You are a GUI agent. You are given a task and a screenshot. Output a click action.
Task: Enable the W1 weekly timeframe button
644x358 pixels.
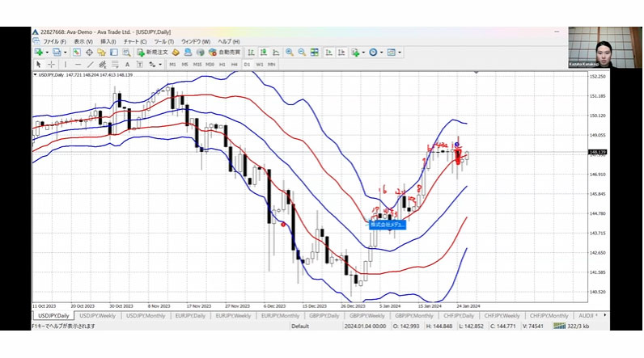click(x=260, y=64)
